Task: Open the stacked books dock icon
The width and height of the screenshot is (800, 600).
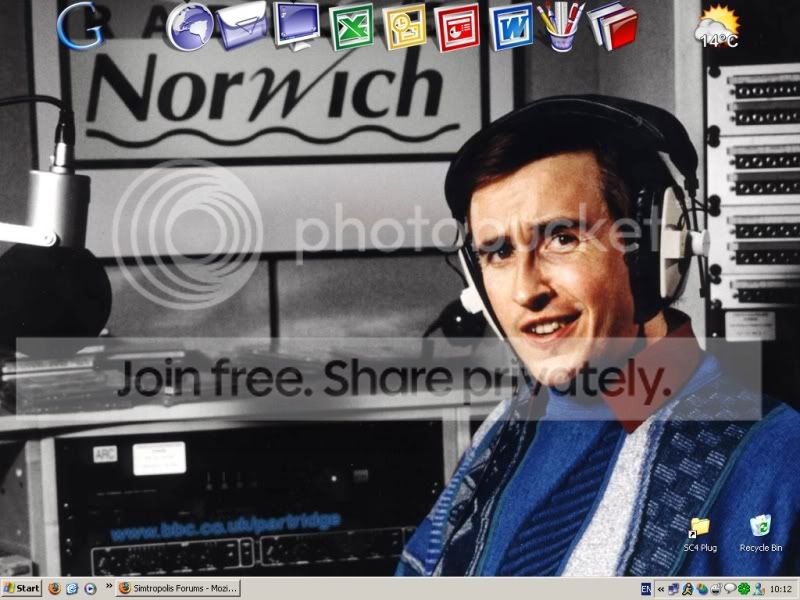Action: coord(613,26)
